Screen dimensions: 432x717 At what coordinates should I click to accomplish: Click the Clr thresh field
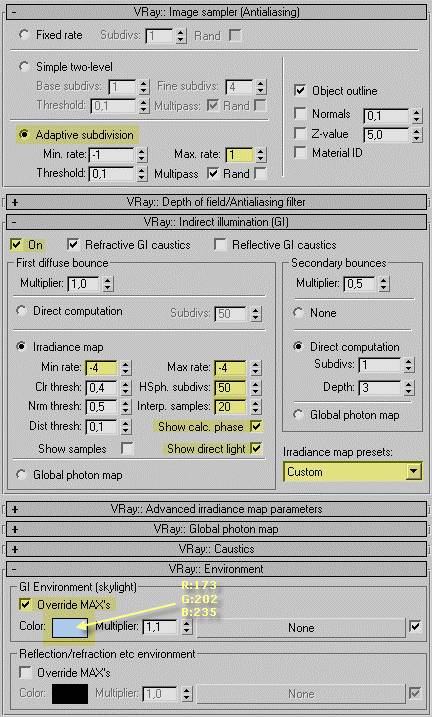tap(101, 388)
